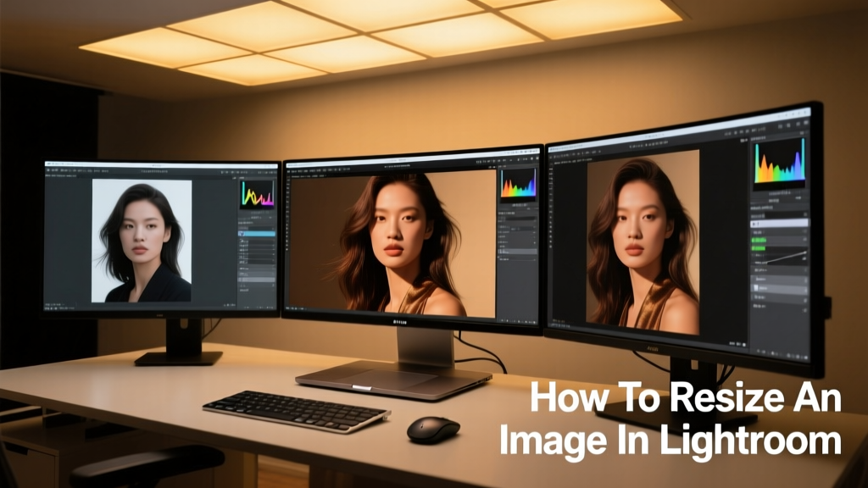Click the portrait photo on the right monitor
868x488 pixels.
click(643, 241)
